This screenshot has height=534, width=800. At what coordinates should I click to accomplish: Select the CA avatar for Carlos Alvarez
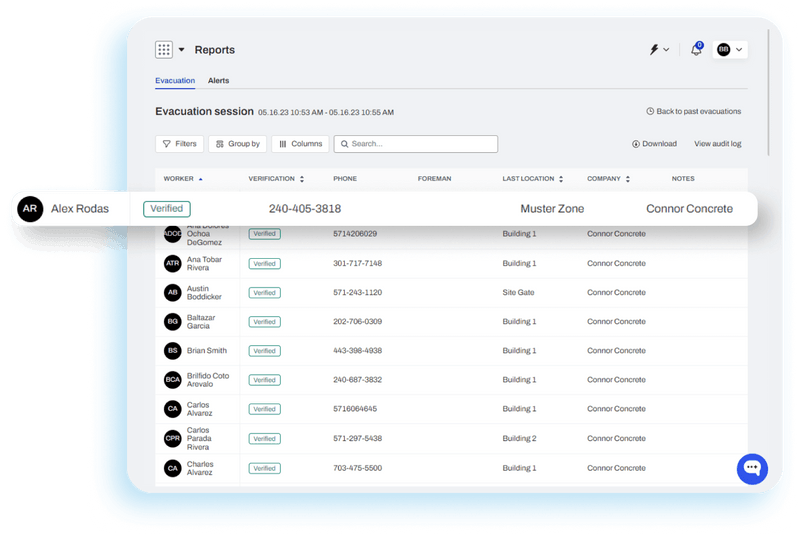(172, 409)
